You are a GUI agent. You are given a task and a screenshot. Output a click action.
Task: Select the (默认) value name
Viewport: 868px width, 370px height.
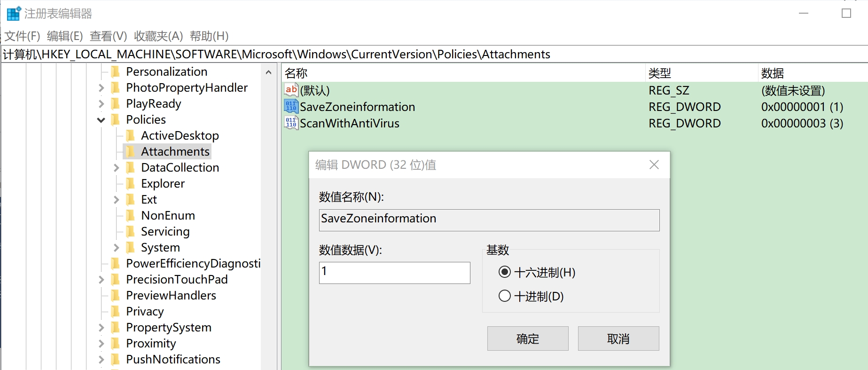click(315, 90)
